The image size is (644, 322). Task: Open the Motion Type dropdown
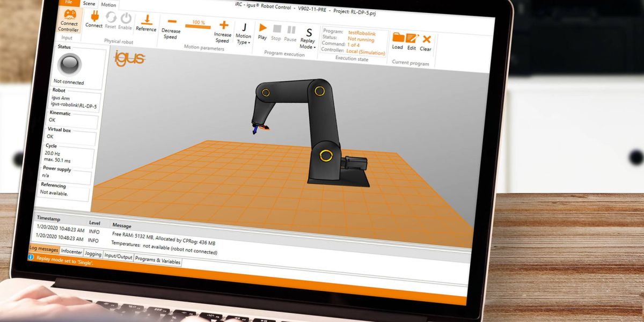(244, 33)
